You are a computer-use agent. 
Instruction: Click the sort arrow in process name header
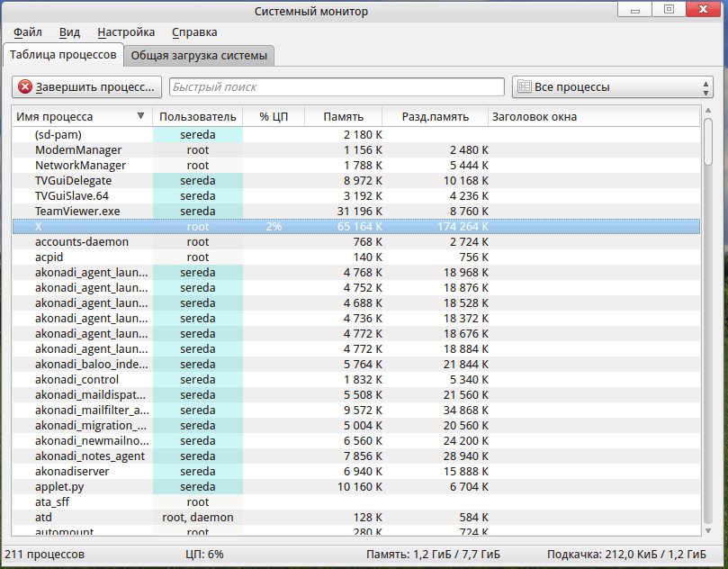140,117
